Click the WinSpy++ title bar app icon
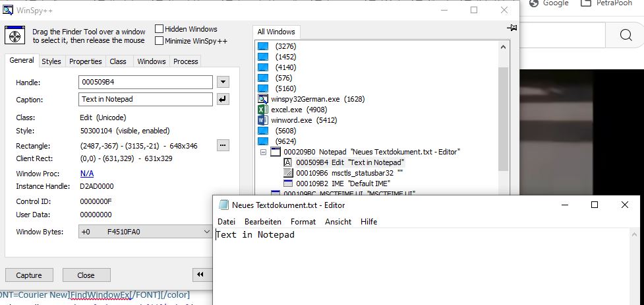This screenshot has height=305, width=644. (8, 10)
